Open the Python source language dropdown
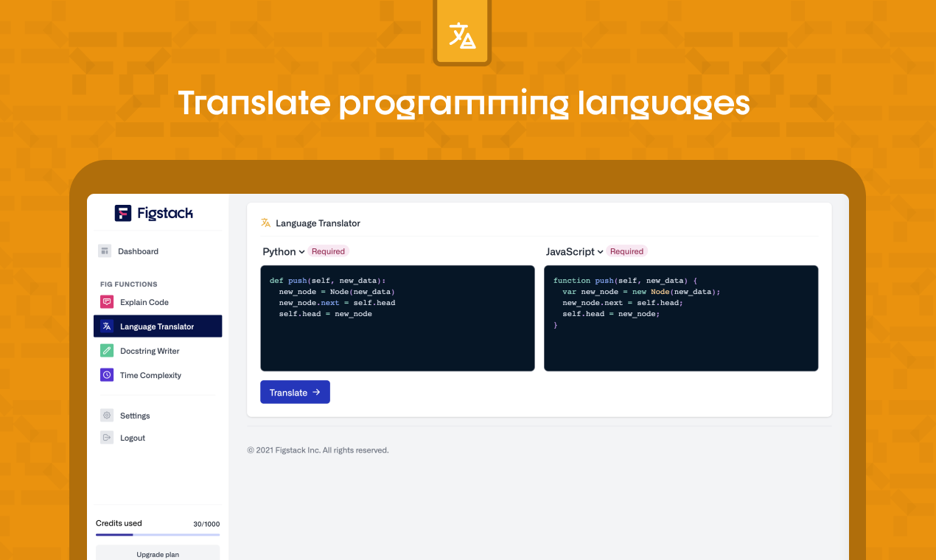This screenshot has height=560, width=936. pyautogui.click(x=282, y=251)
